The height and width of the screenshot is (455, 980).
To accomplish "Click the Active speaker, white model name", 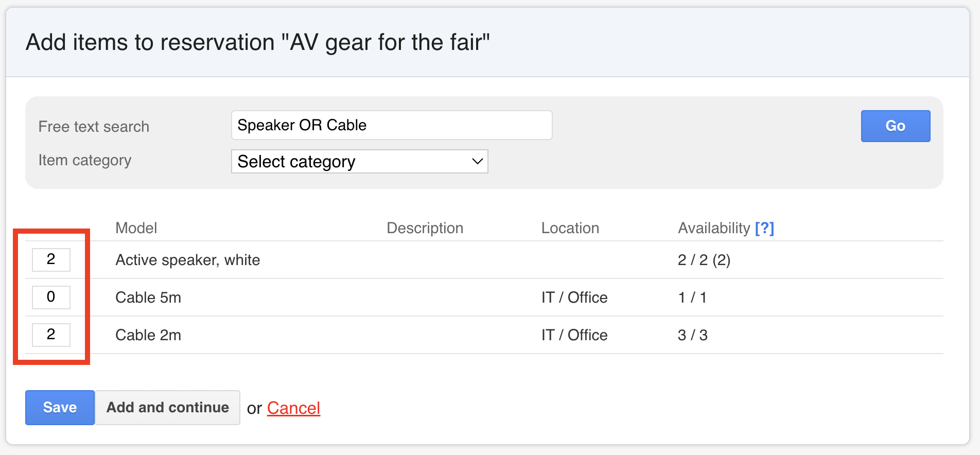I will 187,260.
